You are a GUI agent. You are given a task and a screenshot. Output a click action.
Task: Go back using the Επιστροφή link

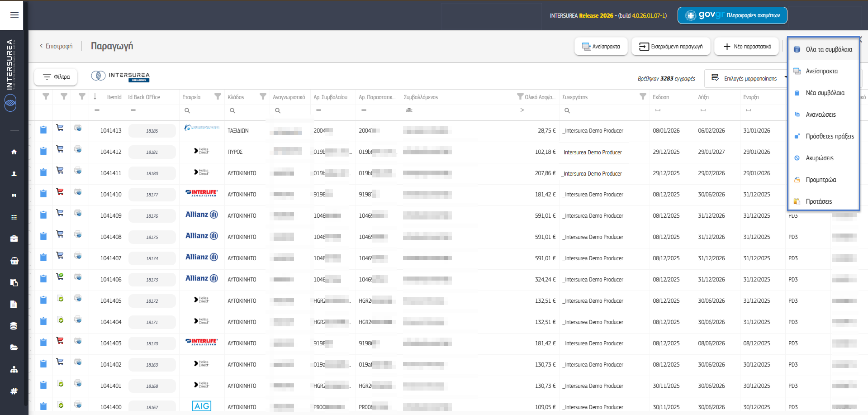[56, 46]
